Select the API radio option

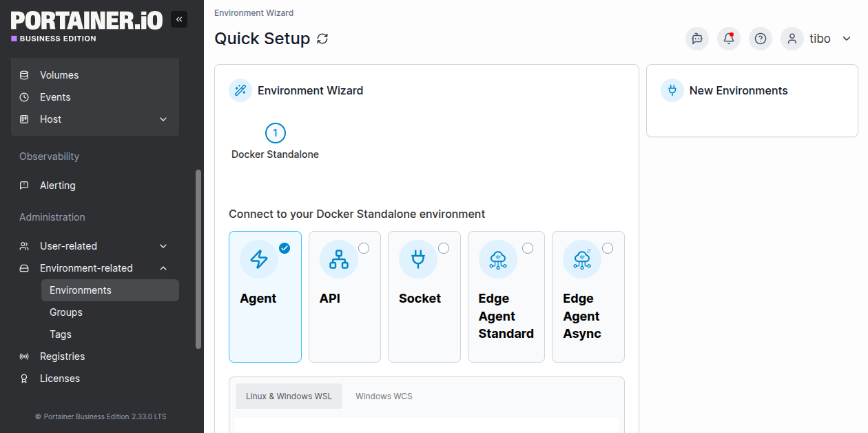[x=364, y=248]
